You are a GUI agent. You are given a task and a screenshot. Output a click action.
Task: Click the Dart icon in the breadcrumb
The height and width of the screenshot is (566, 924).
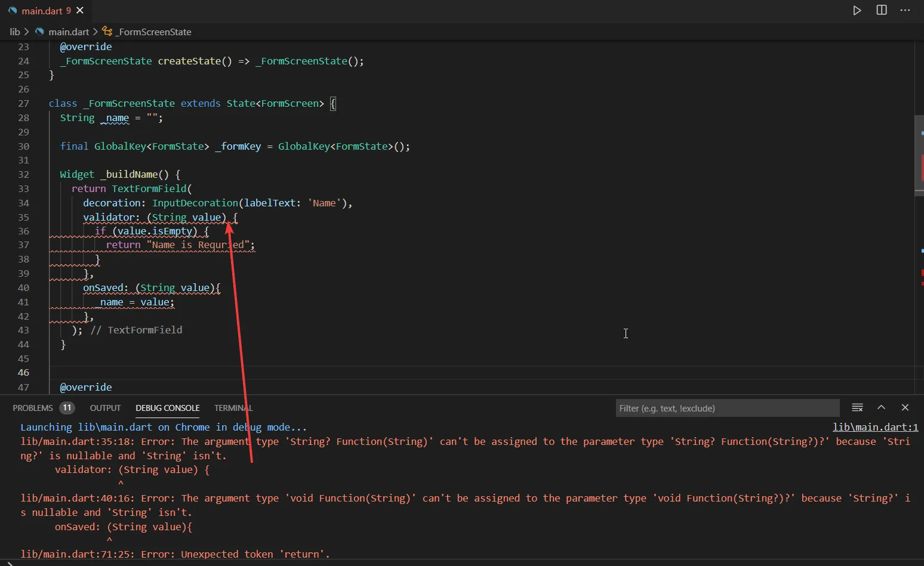click(x=39, y=32)
